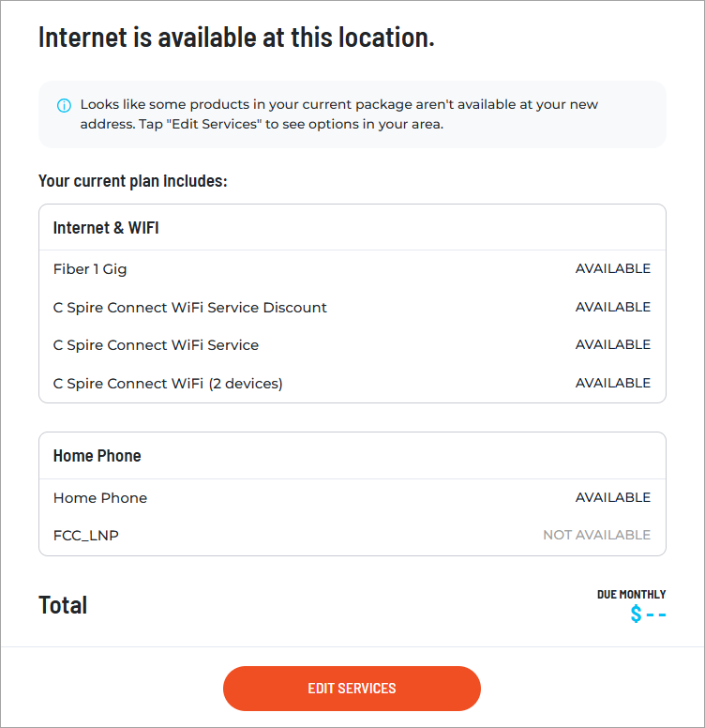Click the 'Your current plan includes' label

133,180
